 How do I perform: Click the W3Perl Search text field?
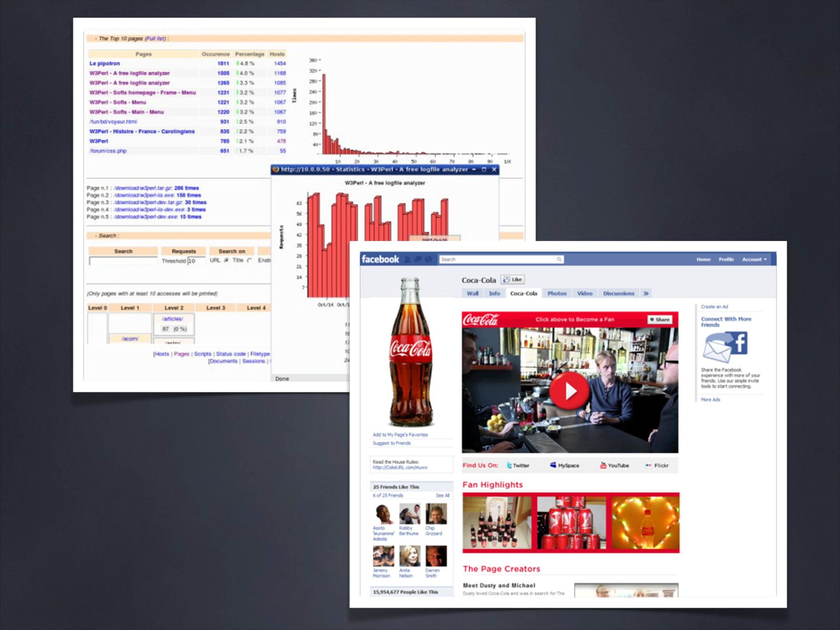123,261
